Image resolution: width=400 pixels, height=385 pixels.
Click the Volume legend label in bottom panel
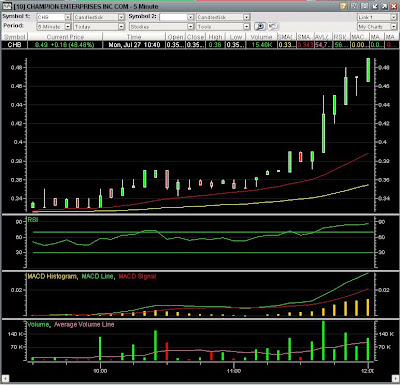click(38, 324)
